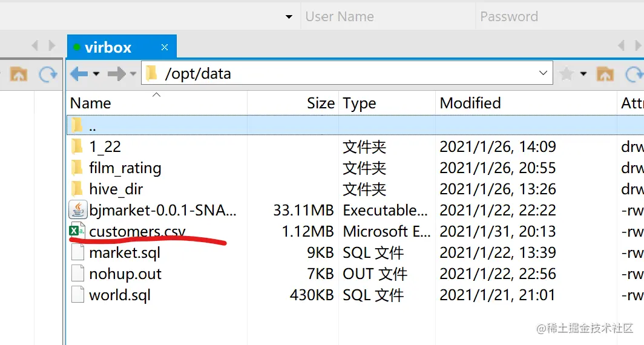
Task: Open the host dropdown arrow beside User Name
Action: coord(289,17)
